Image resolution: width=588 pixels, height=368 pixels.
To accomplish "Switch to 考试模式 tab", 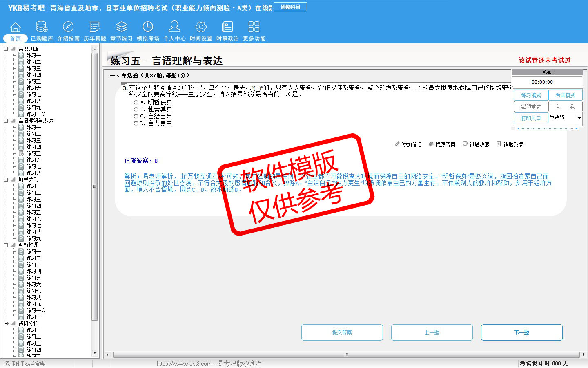I will coord(565,95).
